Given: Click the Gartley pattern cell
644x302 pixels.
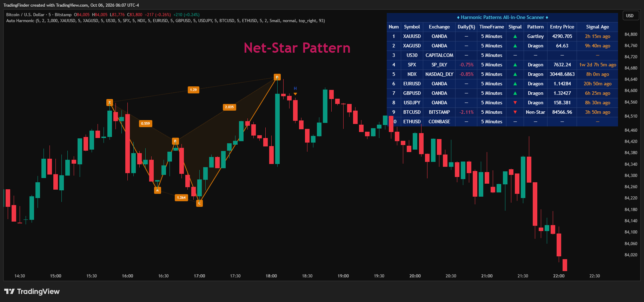Looking at the screenshot, I should point(535,37).
